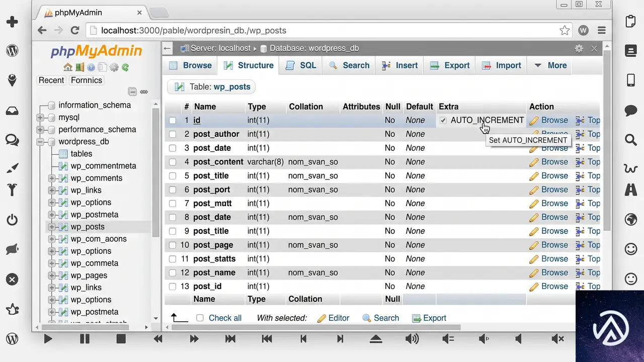Click the browser back arrow
The image size is (644, 362).
pos(42,30)
